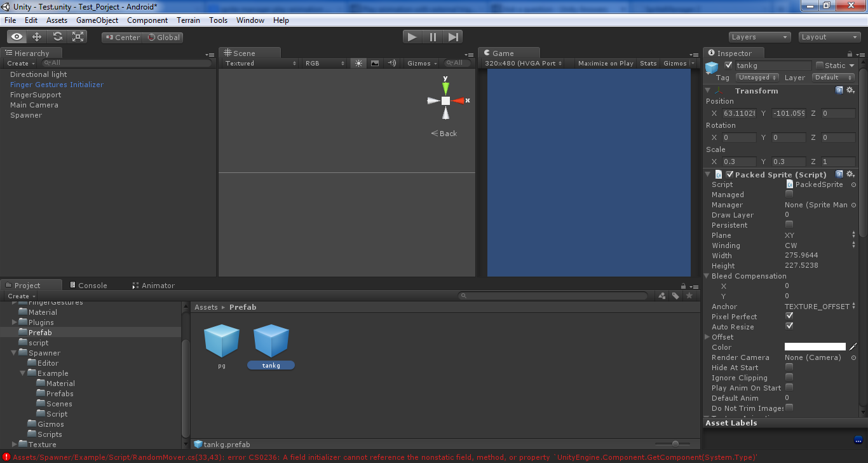Open Project search by type filter
Image resolution: width=868 pixels, height=463 pixels.
(662, 296)
